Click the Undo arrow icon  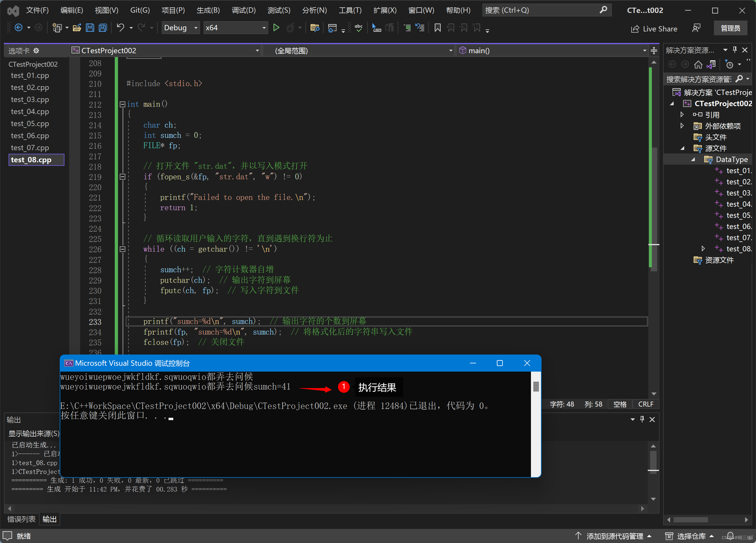(x=120, y=28)
